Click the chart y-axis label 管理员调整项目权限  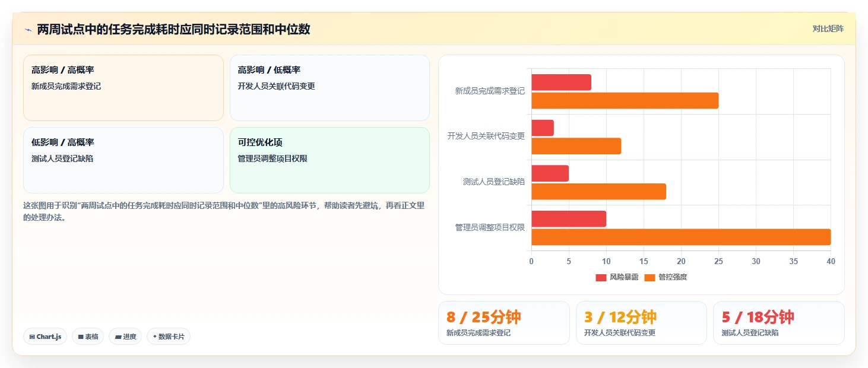tap(490, 227)
